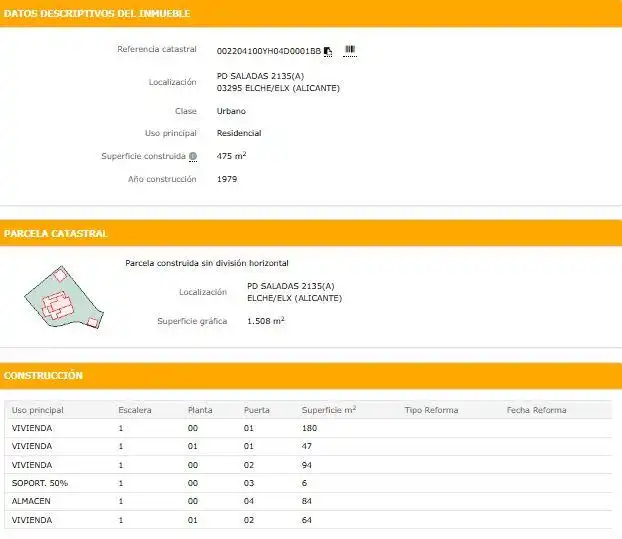The width and height of the screenshot is (622, 539).
Task: Select the Puerta column header
Action: [x=257, y=410]
